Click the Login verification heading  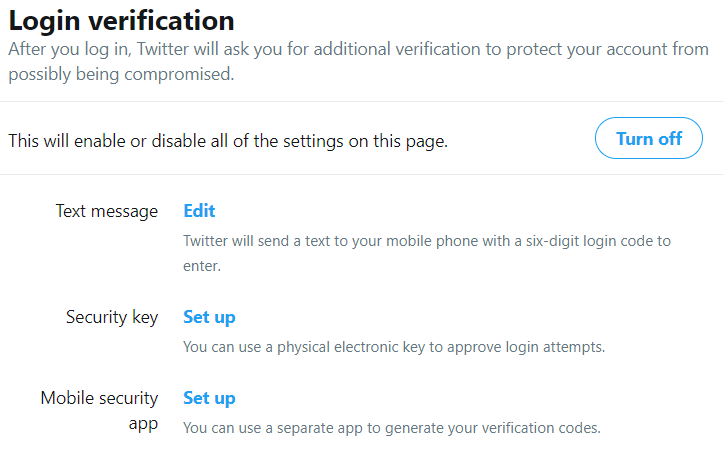[x=121, y=21]
